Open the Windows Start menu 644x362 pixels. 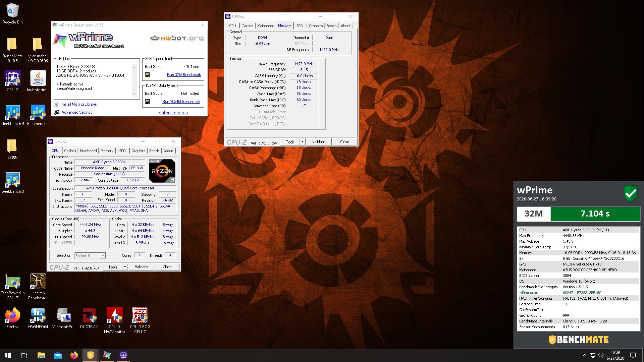(8, 355)
